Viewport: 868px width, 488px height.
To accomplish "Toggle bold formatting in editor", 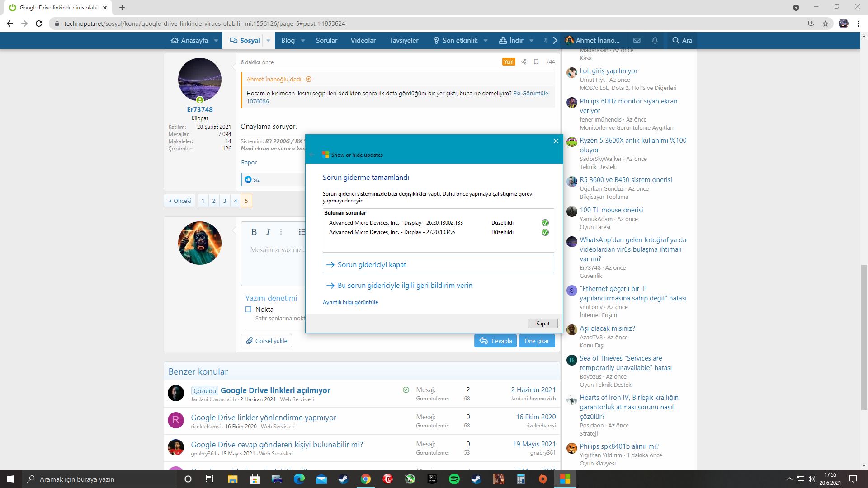I will click(254, 232).
